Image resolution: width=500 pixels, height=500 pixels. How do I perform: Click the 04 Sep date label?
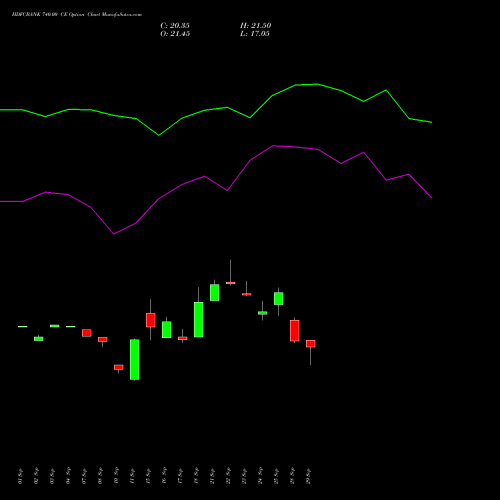68,477
